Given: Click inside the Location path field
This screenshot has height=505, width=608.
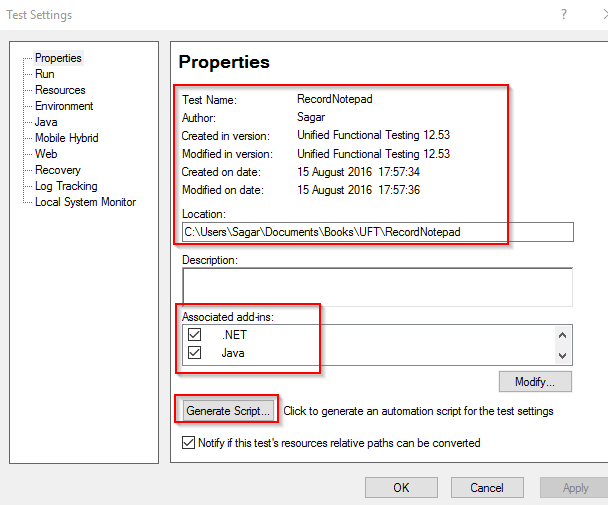Looking at the screenshot, I should click(x=378, y=232).
